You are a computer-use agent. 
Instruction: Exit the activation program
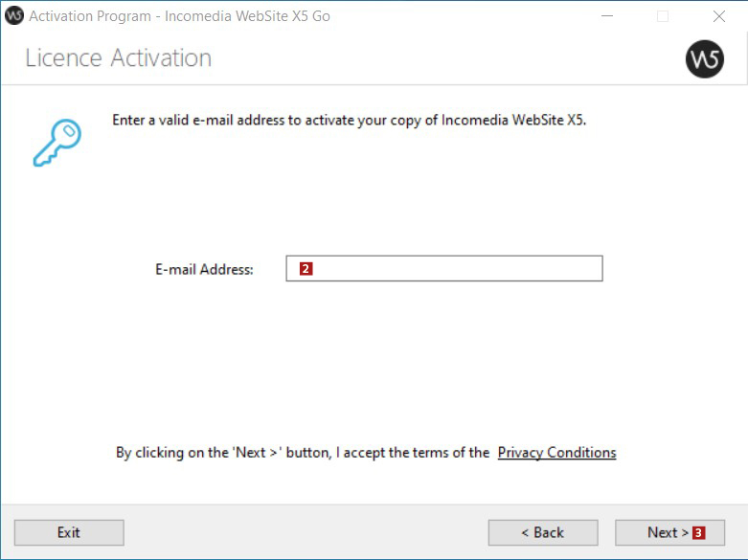click(x=69, y=532)
